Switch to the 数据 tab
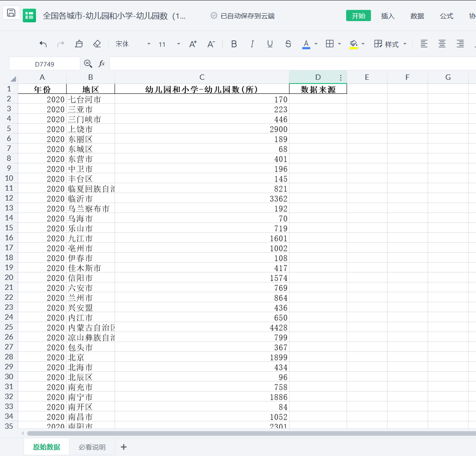This screenshot has height=456, width=476. (x=417, y=16)
